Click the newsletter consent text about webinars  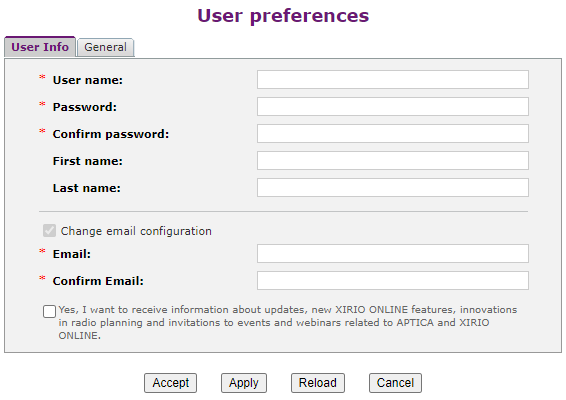288,322
